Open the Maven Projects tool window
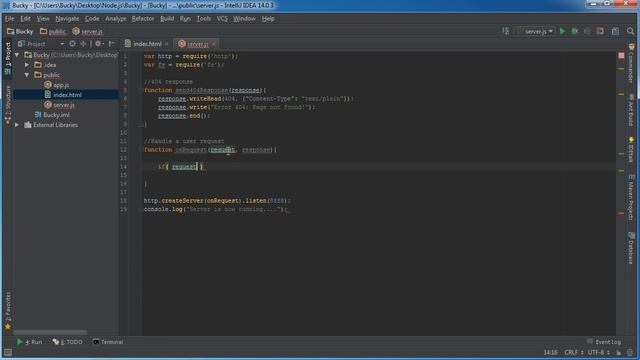640x360 pixels. click(631, 198)
